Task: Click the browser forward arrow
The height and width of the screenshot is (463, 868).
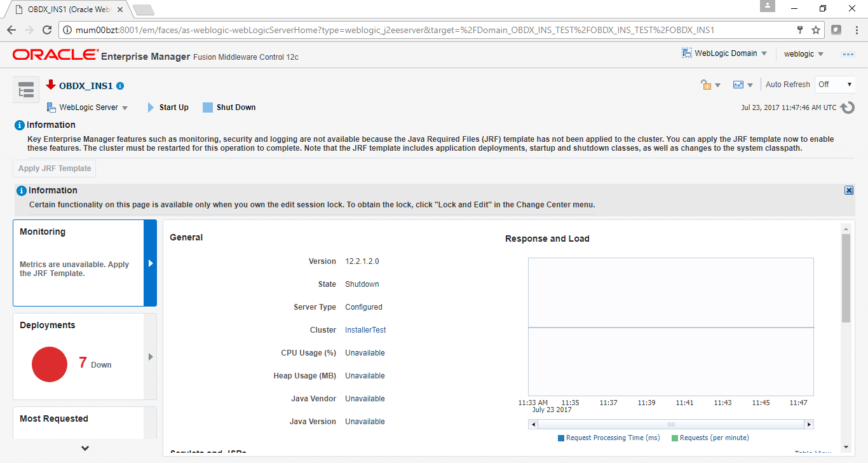Action: tap(29, 30)
